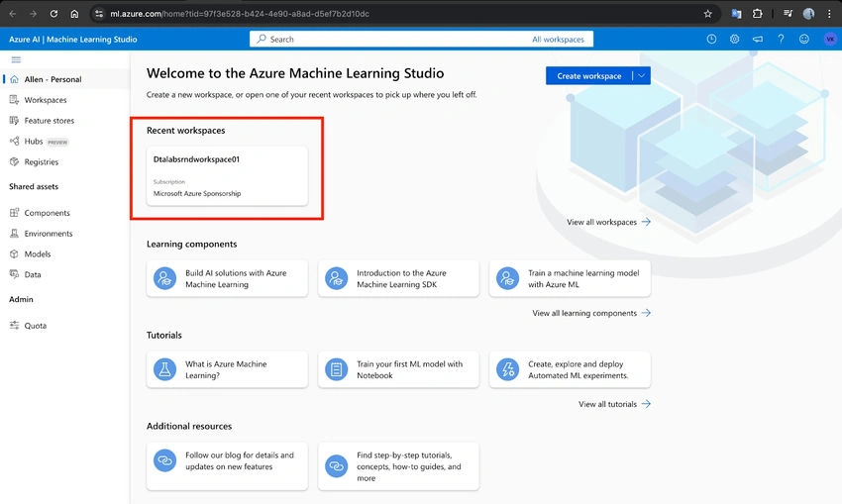Open the announcements megaphone icon
The width and height of the screenshot is (842, 504).
coord(758,40)
